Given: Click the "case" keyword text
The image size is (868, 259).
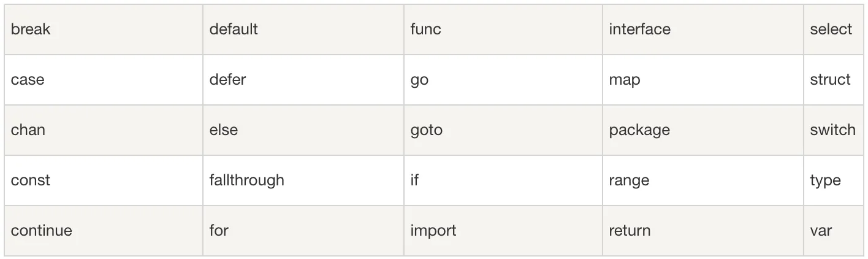Looking at the screenshot, I should [x=28, y=80].
